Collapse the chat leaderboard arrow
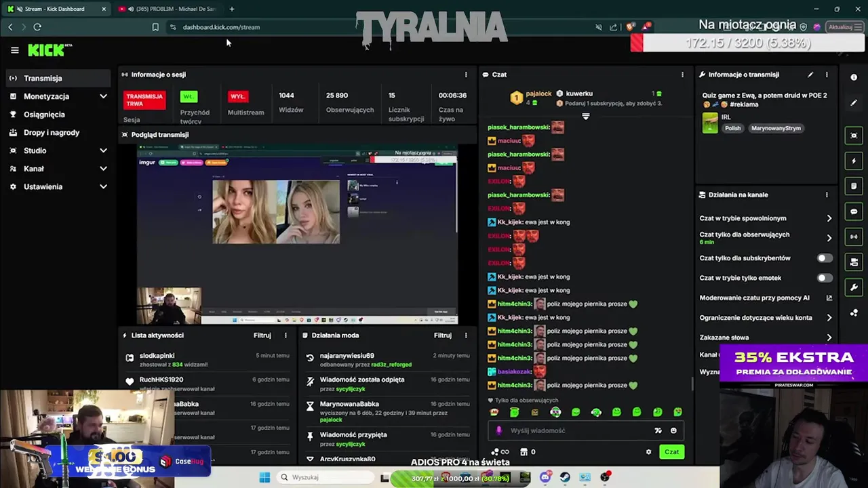The width and height of the screenshot is (868, 488). pyautogui.click(x=586, y=117)
